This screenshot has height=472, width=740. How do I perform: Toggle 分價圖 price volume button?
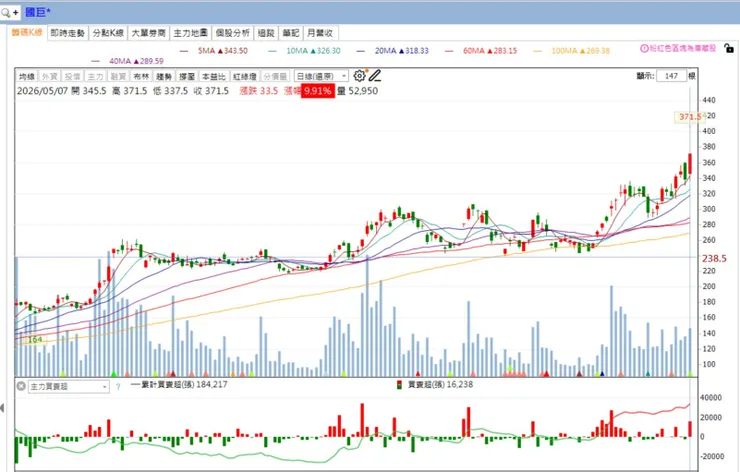click(275, 76)
